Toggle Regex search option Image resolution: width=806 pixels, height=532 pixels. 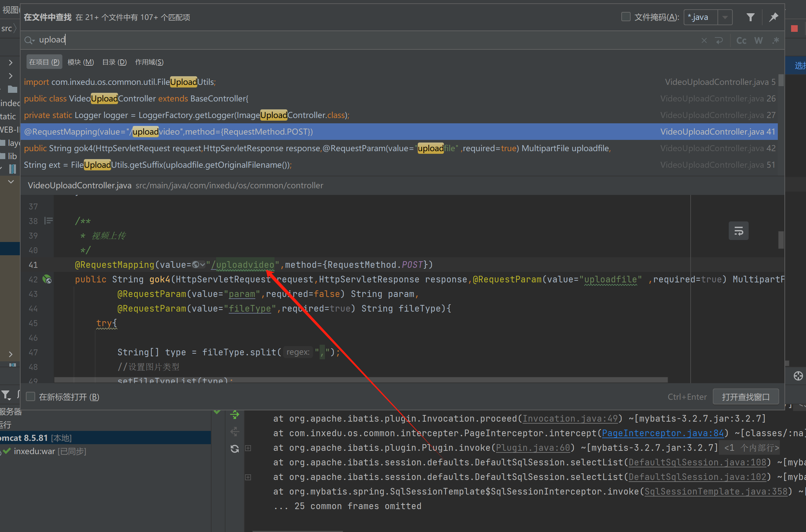(775, 41)
